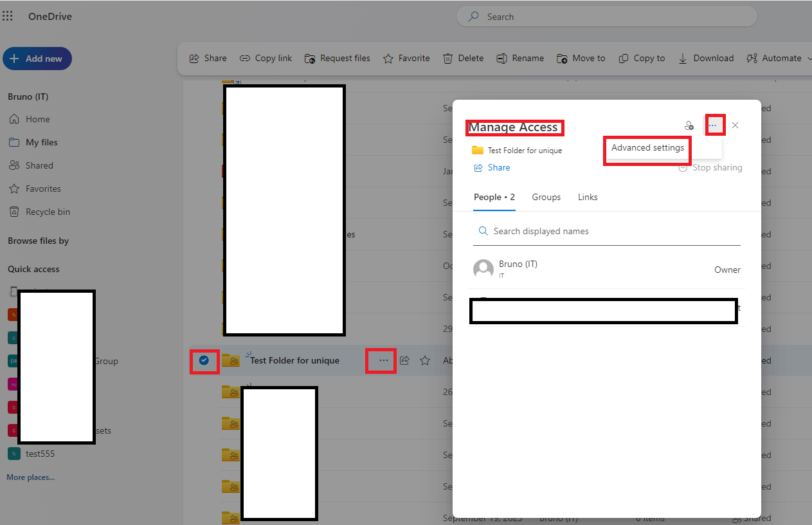Click the Owner role label for Bruno (IT)
This screenshot has height=525, width=812.
[x=727, y=270]
